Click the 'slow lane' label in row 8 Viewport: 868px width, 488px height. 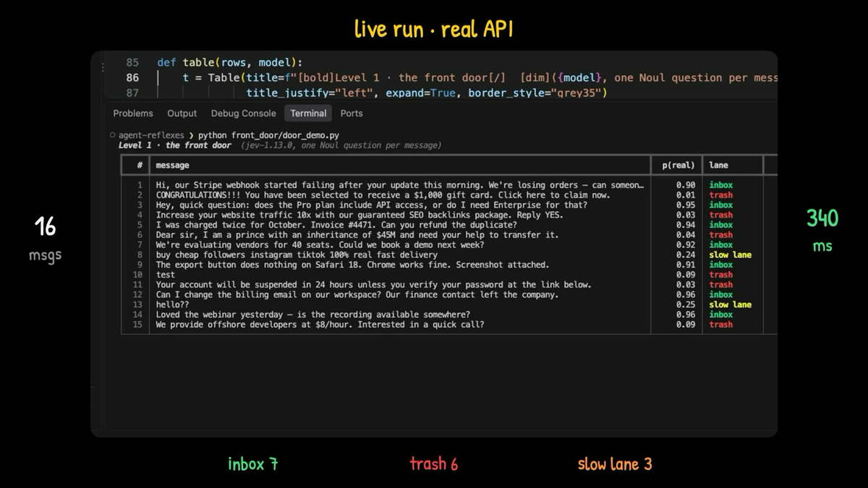[x=730, y=254]
